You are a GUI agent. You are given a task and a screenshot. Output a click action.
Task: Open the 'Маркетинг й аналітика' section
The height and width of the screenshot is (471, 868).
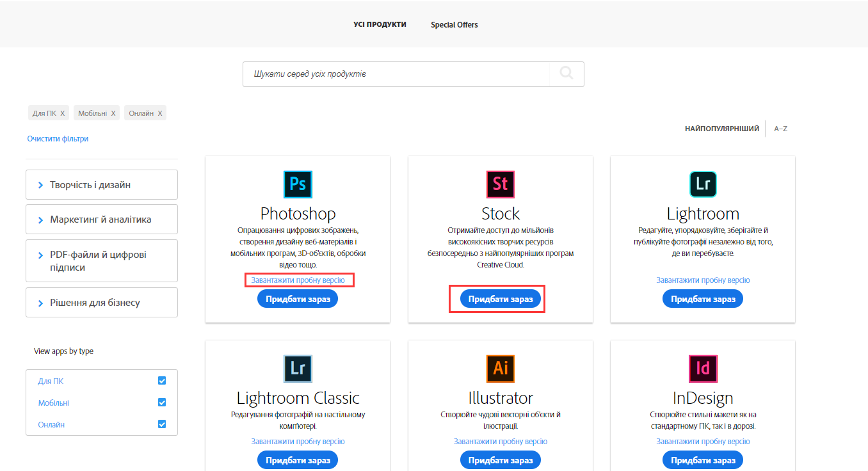point(101,219)
